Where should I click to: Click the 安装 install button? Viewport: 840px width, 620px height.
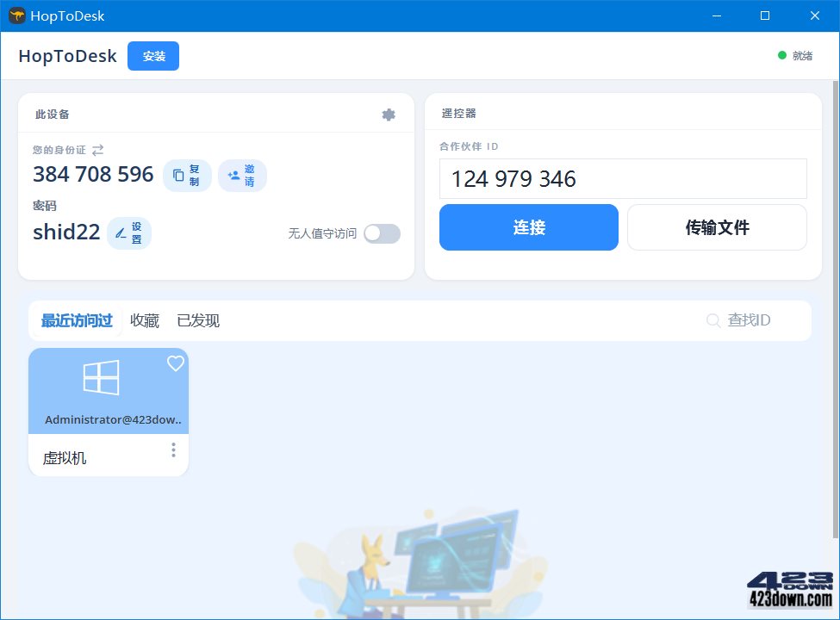[153, 56]
